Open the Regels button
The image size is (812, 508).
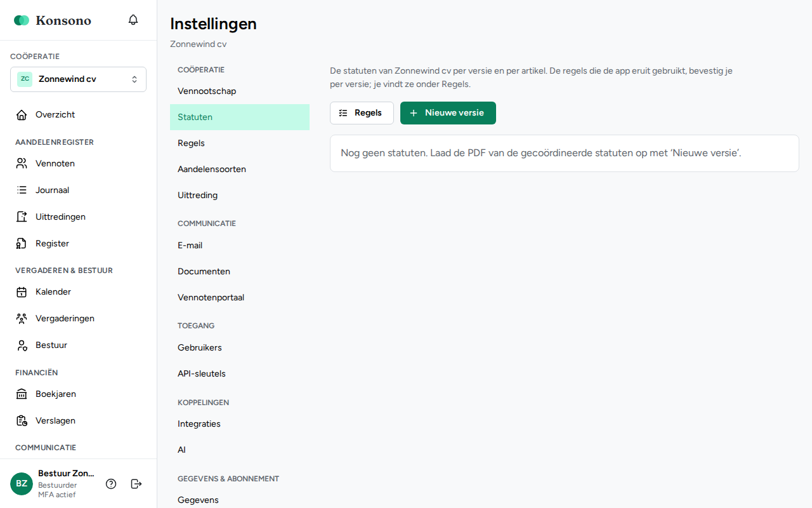pyautogui.click(x=362, y=113)
